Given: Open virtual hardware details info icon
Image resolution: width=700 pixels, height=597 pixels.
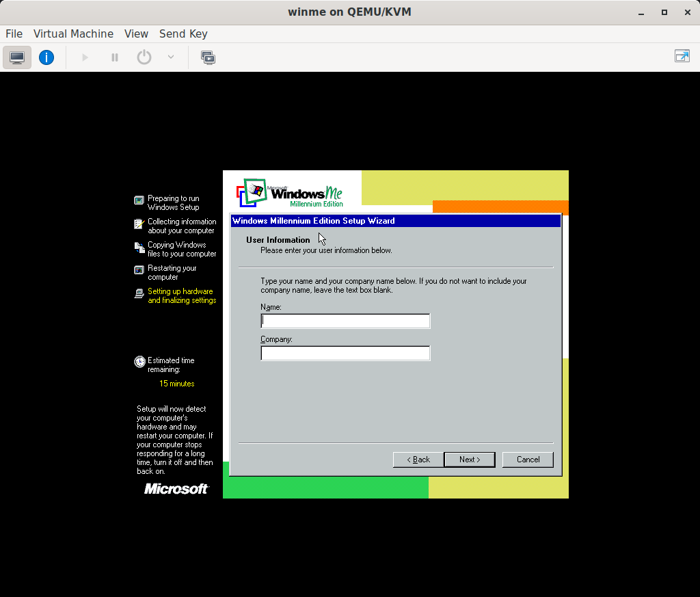Looking at the screenshot, I should coord(46,57).
